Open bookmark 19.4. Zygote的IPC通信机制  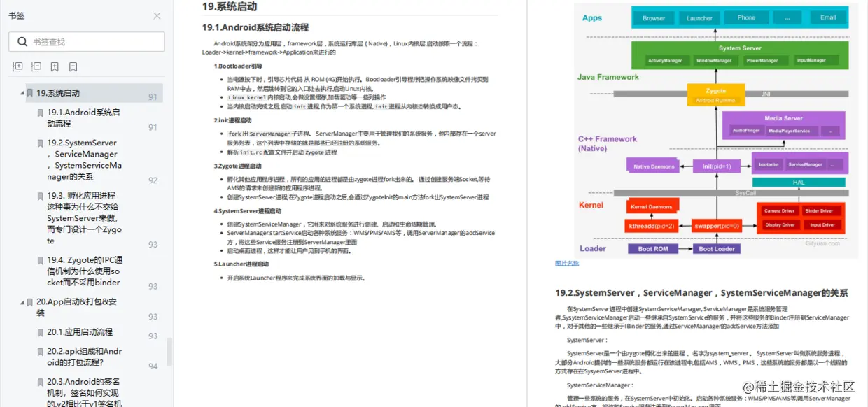pos(85,271)
